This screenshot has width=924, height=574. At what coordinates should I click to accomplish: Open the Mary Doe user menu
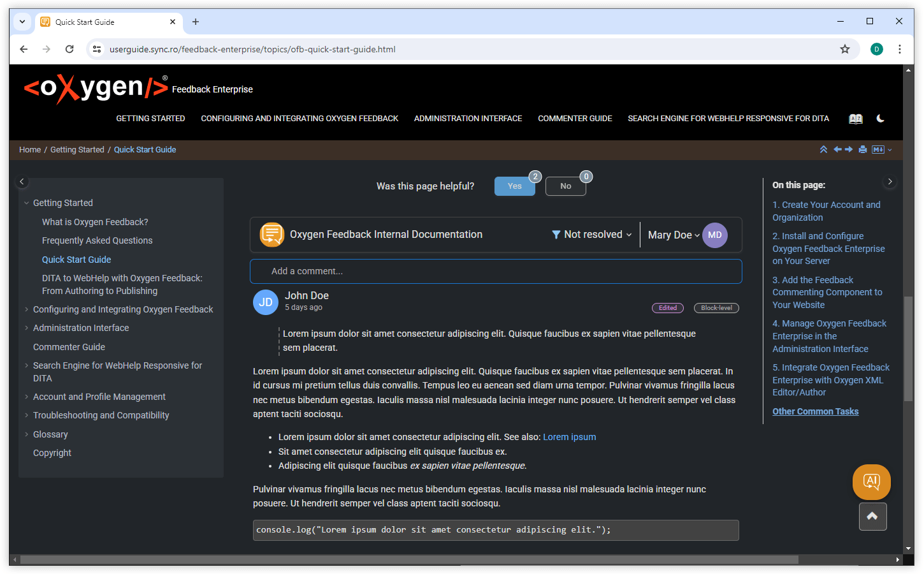click(x=674, y=235)
